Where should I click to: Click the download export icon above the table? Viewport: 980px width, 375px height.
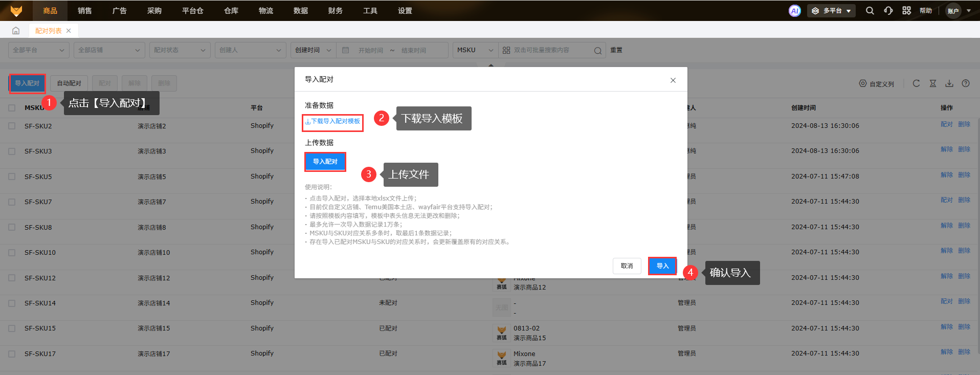949,83
